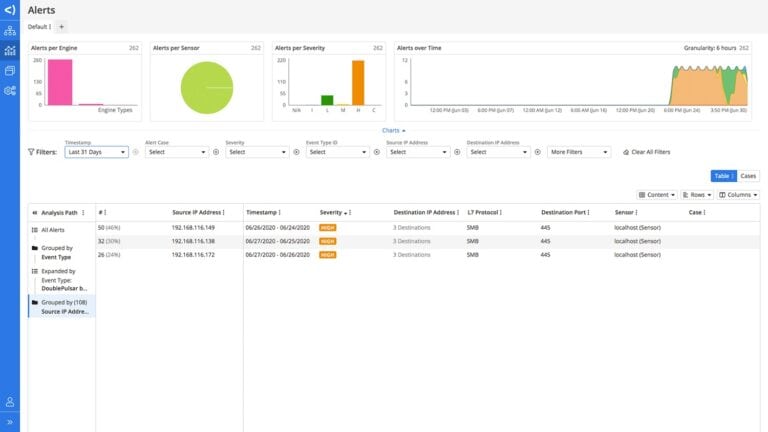The width and height of the screenshot is (768, 432).
Task: Open the Columns dropdown
Action: tap(738, 195)
